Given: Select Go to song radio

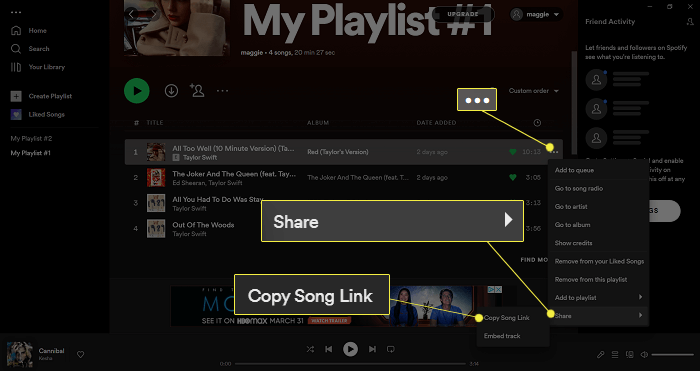Looking at the screenshot, I should 598,188.
